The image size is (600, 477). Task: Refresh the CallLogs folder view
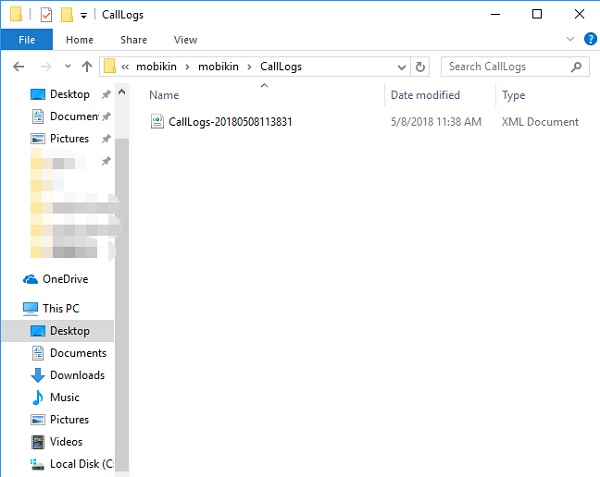(421, 67)
